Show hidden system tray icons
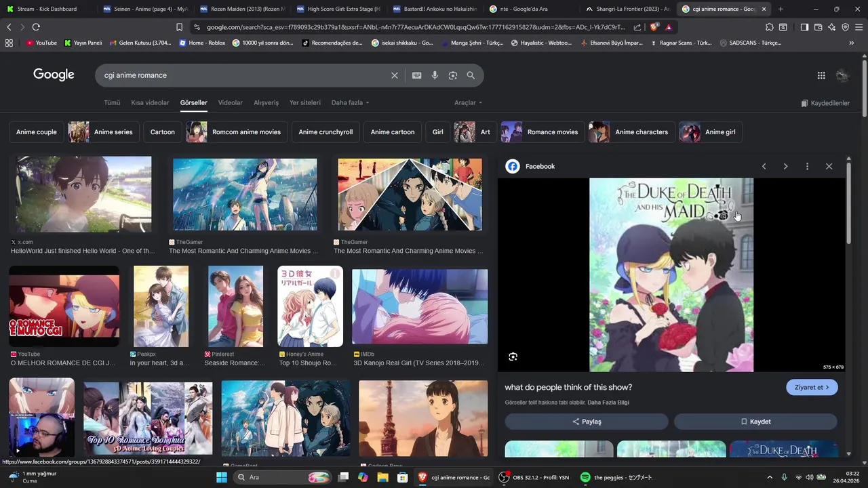Viewport: 868px width, 488px height. click(x=769, y=477)
